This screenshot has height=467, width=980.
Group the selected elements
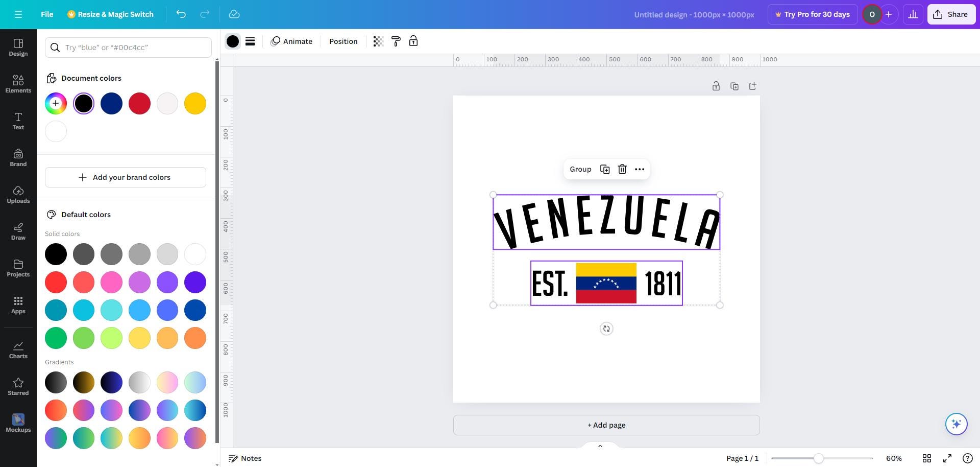[580, 169]
